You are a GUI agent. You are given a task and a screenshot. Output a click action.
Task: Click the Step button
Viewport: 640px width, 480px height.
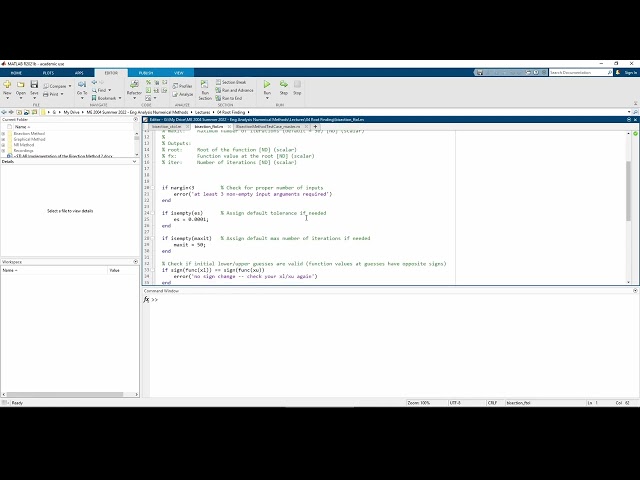pos(284,87)
